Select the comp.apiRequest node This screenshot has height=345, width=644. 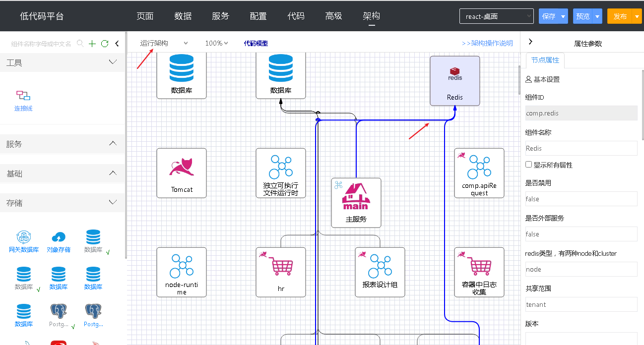tap(479, 173)
